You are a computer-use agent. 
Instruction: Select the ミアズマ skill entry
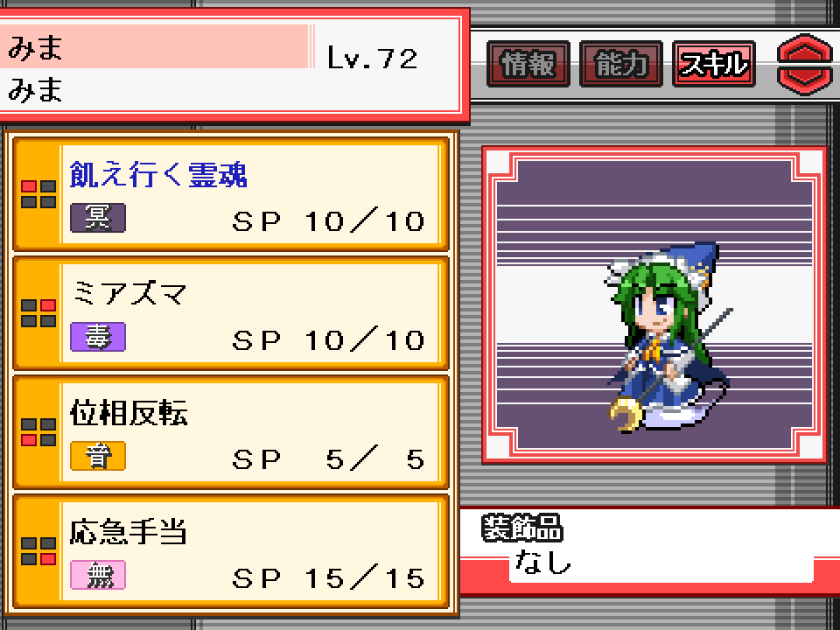(230, 313)
